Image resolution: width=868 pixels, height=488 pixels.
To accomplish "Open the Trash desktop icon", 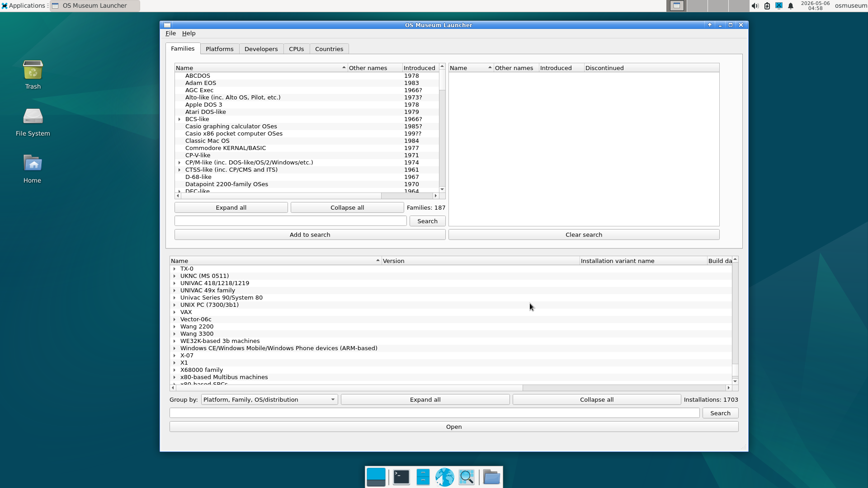I will (33, 75).
